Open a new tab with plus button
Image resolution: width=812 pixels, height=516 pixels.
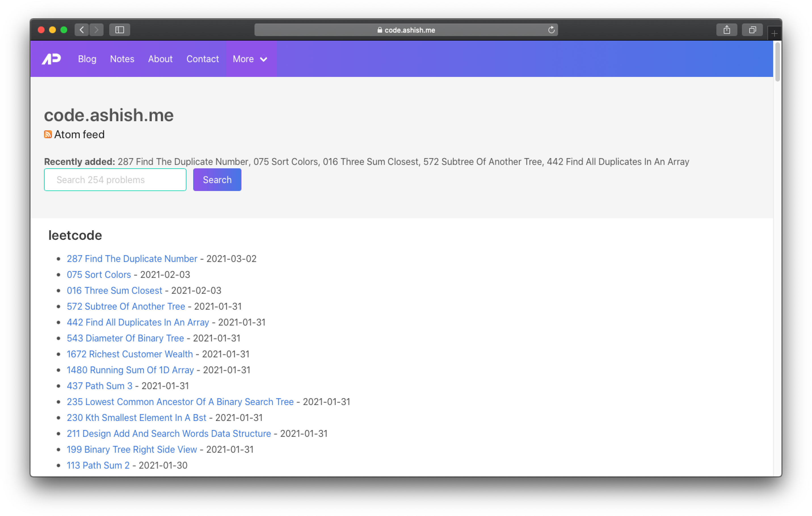774,34
